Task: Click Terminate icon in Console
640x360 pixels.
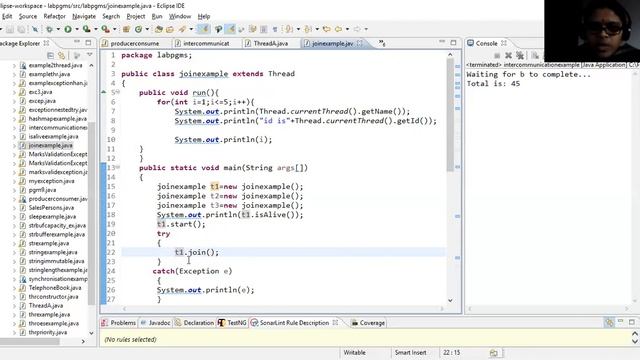Action: pyautogui.click(x=497, y=55)
